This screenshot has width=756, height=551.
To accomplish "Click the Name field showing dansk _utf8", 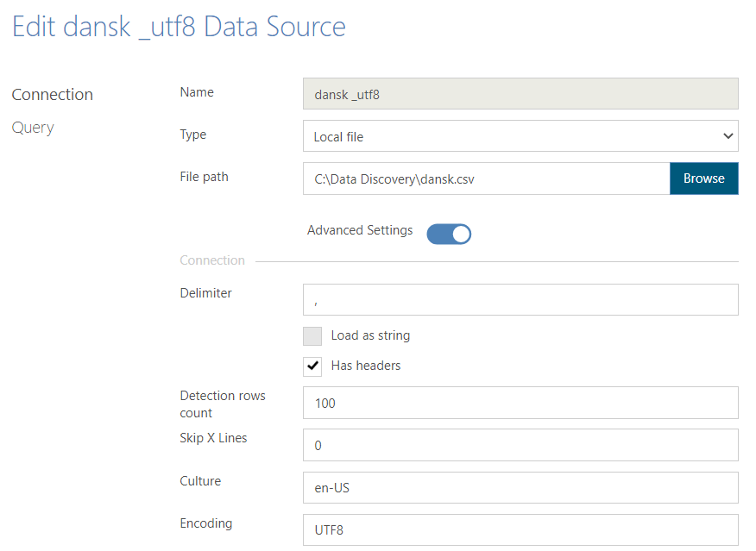I will tap(520, 93).
